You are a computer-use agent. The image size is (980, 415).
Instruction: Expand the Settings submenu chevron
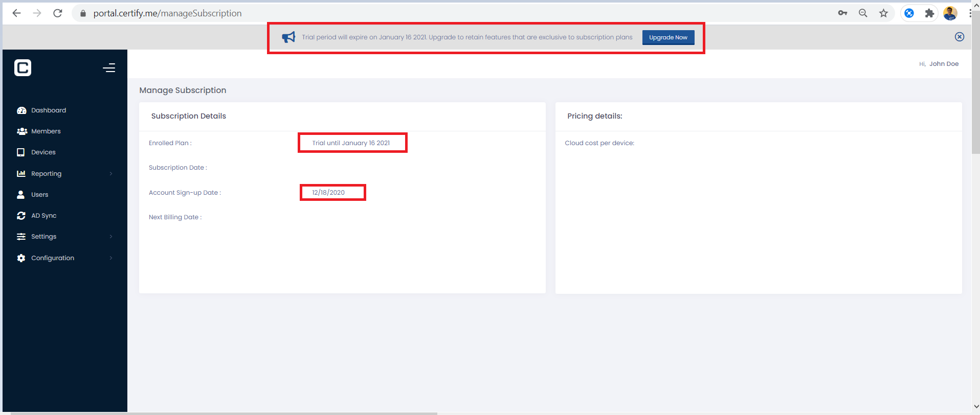pyautogui.click(x=111, y=237)
